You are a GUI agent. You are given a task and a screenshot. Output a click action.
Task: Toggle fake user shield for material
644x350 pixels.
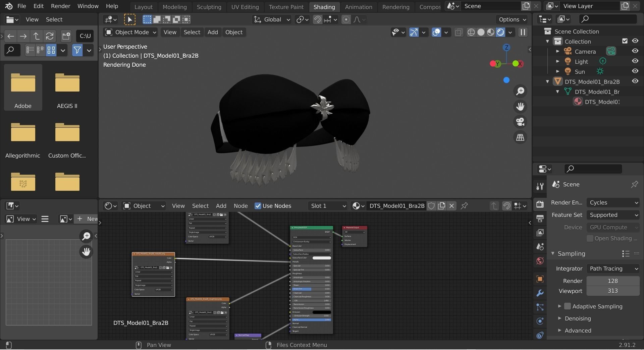[431, 206]
